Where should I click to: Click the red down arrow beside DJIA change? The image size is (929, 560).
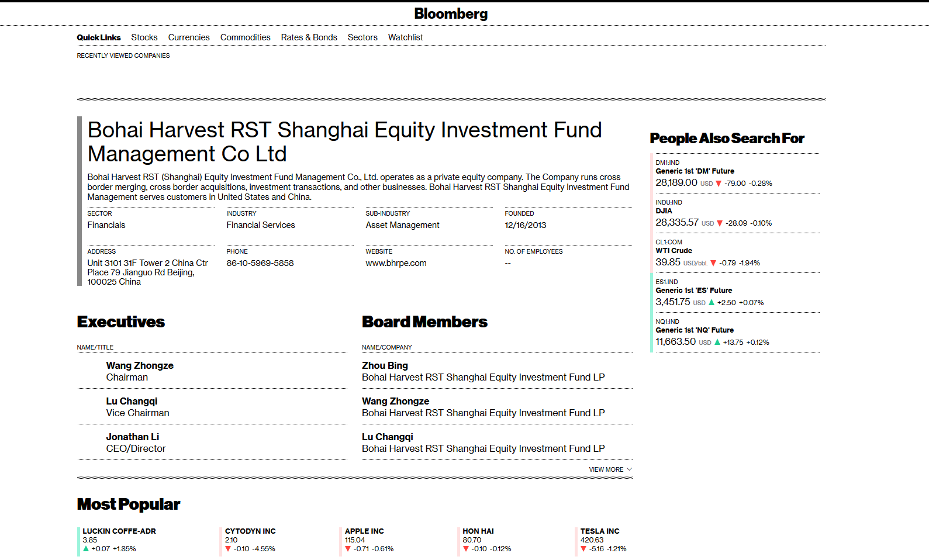(720, 223)
